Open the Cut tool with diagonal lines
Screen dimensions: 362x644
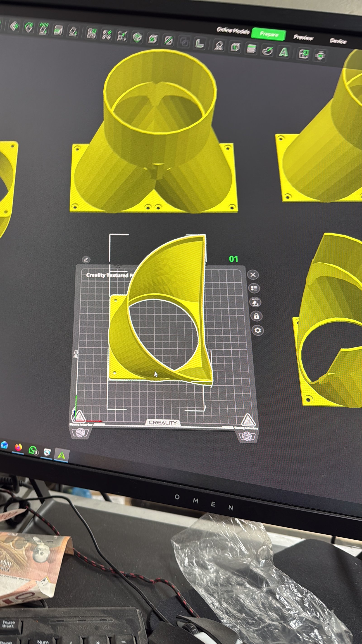(x=169, y=40)
